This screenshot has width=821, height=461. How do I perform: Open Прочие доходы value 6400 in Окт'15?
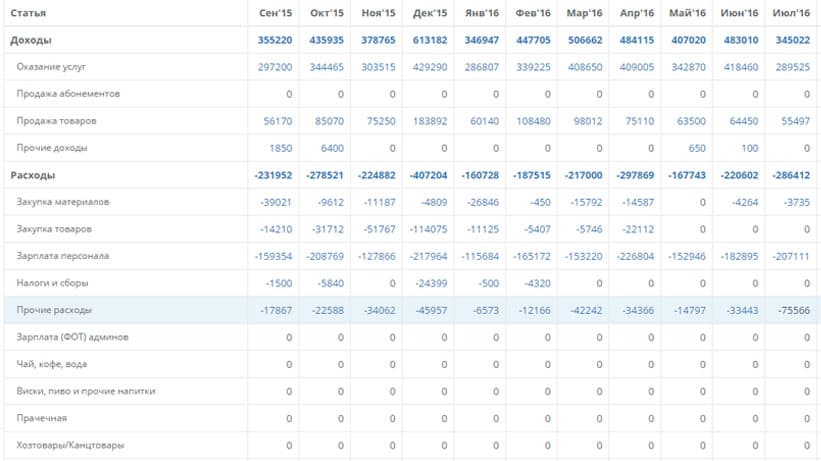[332, 148]
